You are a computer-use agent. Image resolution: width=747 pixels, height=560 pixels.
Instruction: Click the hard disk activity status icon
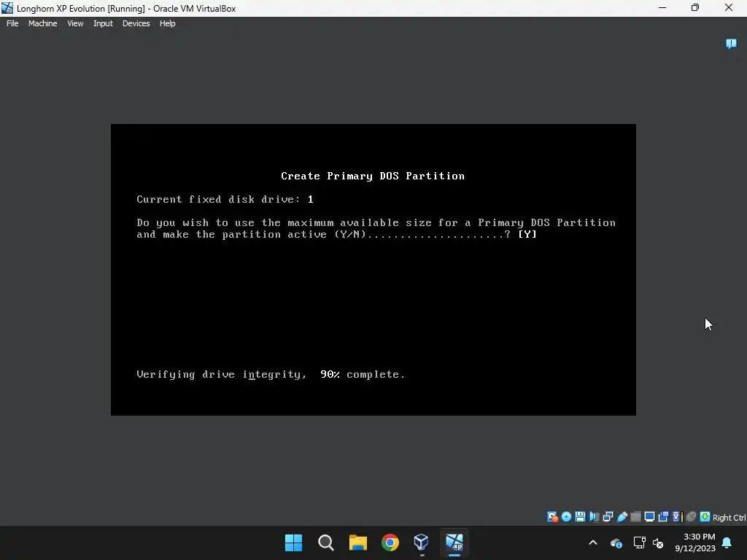552,517
